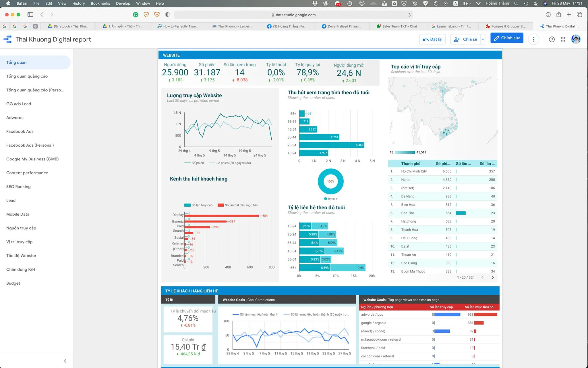Viewport: 588px width, 368px height.
Task: Click the Safari share icon
Action: tap(558, 15)
